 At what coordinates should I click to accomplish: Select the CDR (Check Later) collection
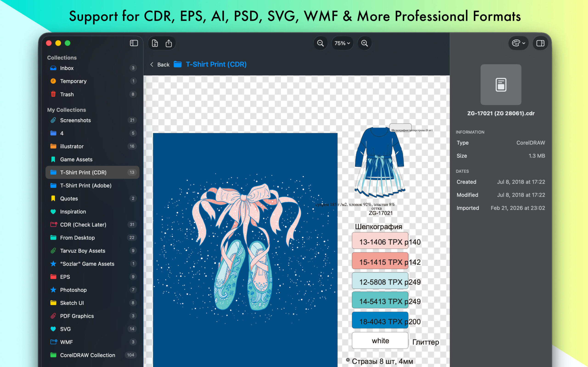click(x=83, y=225)
